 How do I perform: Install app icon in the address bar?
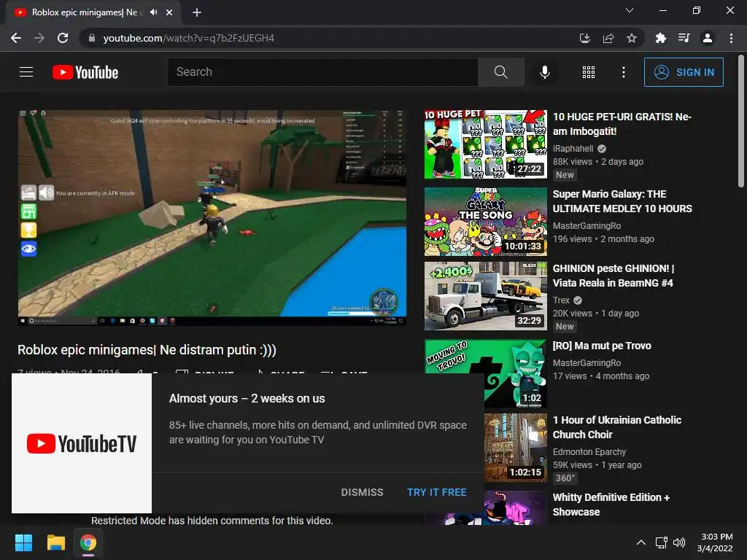(584, 38)
